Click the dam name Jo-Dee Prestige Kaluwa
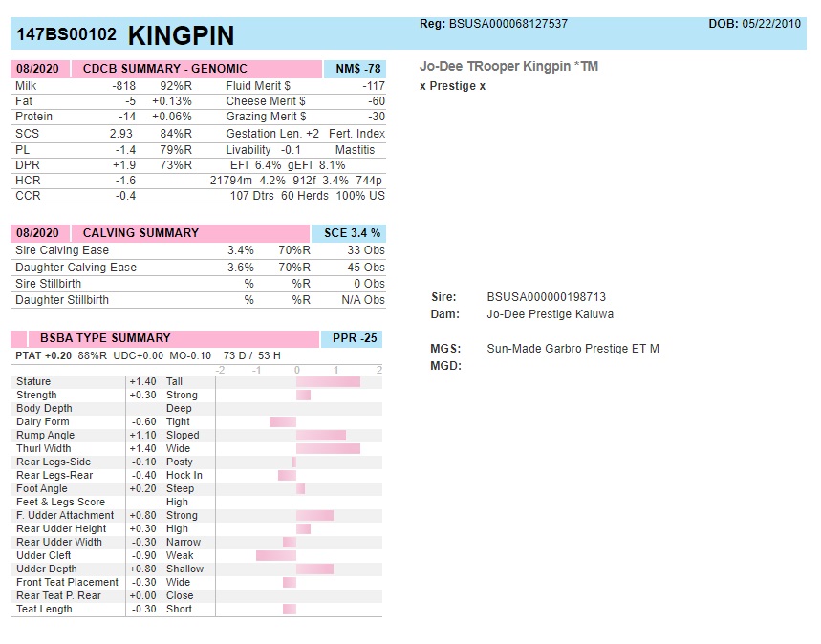Viewport: 821px width, 644px height. click(551, 314)
